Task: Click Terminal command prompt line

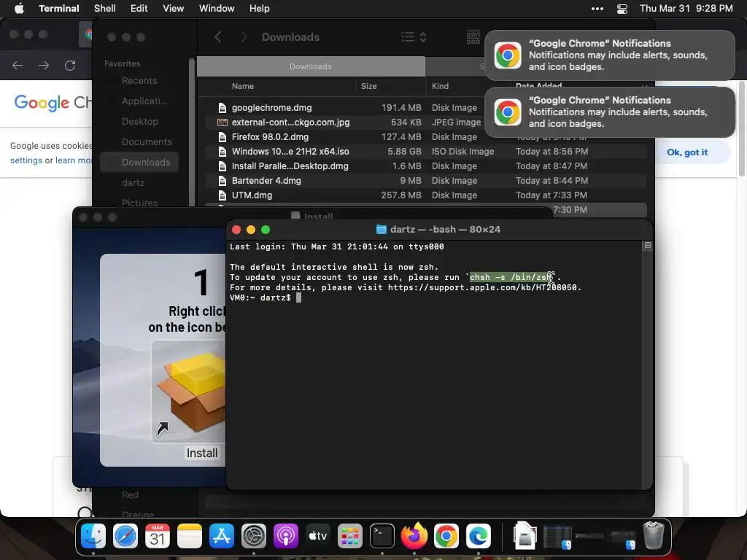Action: (266, 297)
